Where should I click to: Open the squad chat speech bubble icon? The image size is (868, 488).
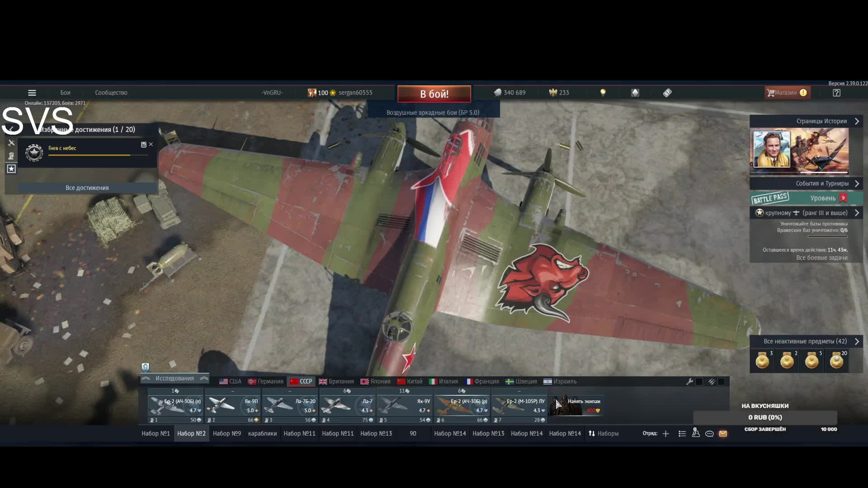tap(709, 434)
